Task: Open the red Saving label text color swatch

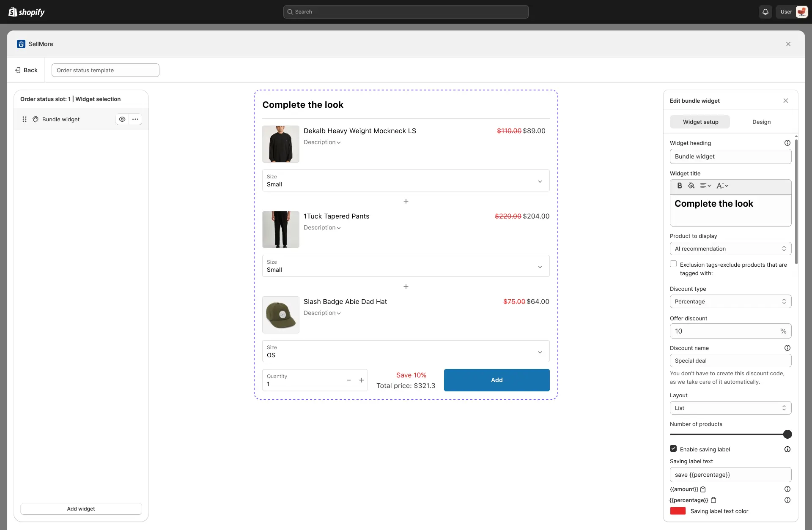Action: coord(678,511)
